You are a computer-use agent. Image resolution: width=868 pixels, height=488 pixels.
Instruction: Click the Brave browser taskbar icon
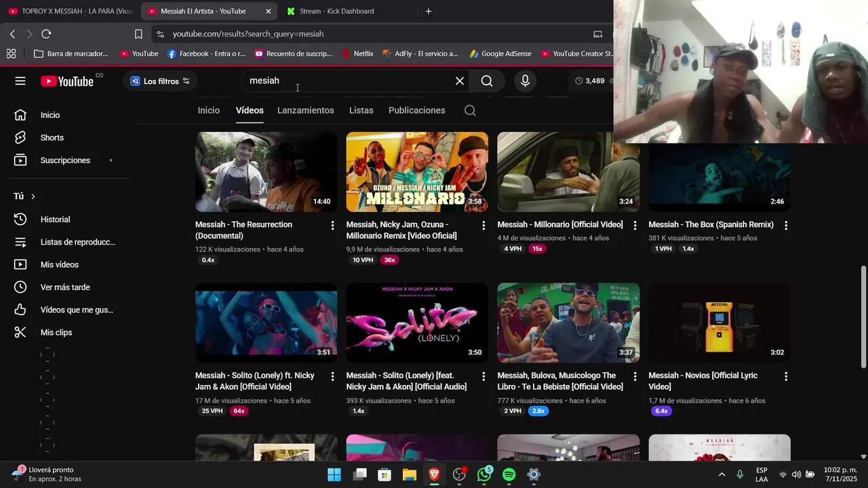(434, 475)
